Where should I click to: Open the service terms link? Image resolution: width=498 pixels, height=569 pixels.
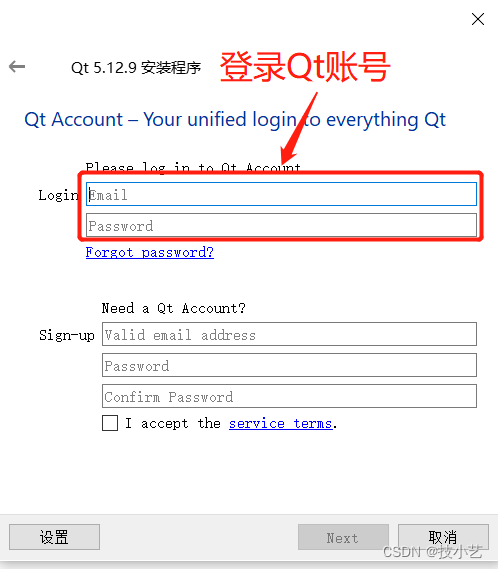[x=281, y=423]
